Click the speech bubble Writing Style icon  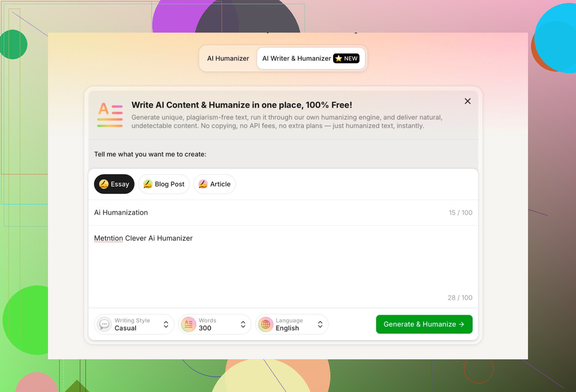click(104, 324)
